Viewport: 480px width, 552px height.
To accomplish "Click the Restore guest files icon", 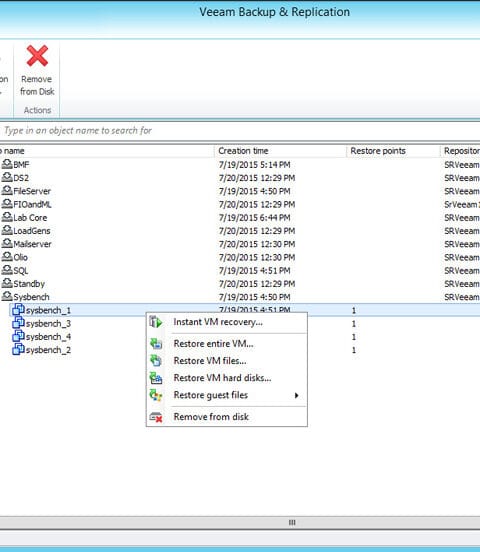I will (156, 395).
